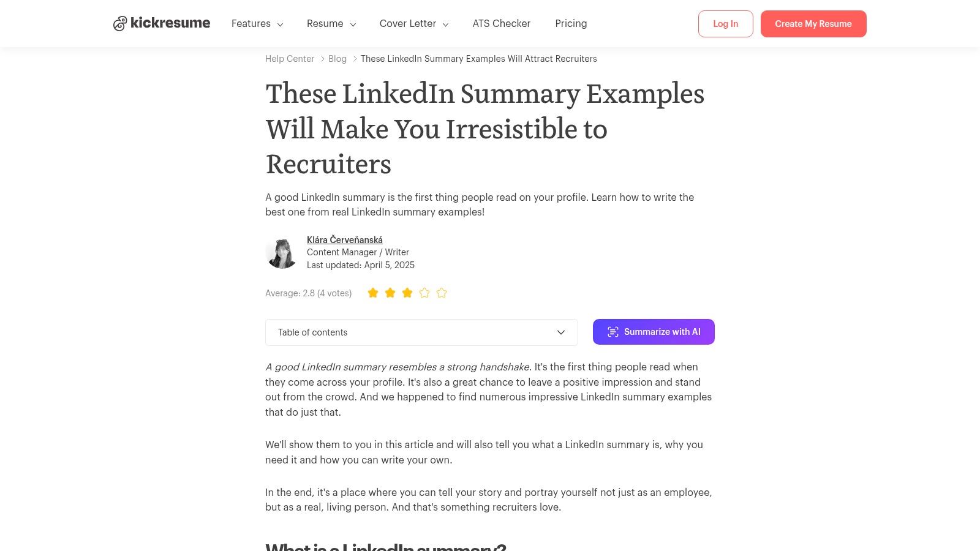Image resolution: width=980 pixels, height=551 pixels.
Task: Open the Blog breadcrumb link
Action: click(337, 59)
